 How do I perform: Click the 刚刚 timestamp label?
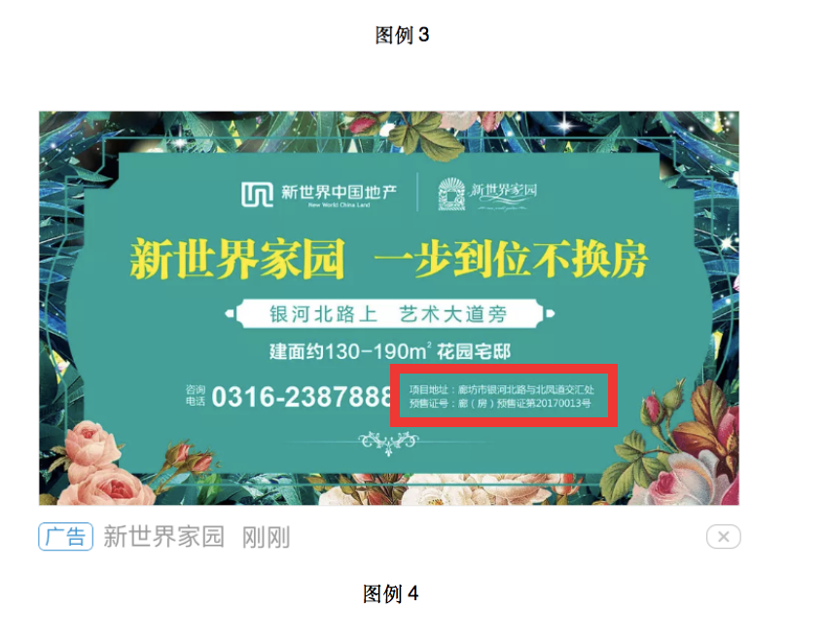tap(266, 537)
